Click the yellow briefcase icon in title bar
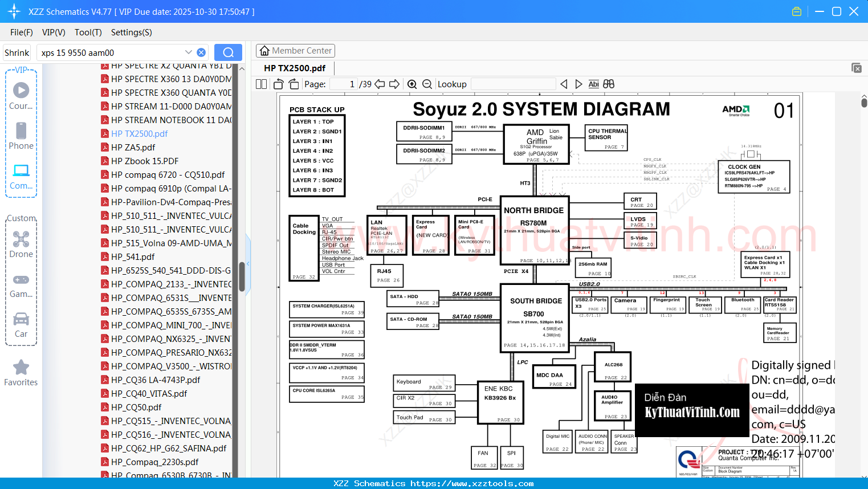 797,11
